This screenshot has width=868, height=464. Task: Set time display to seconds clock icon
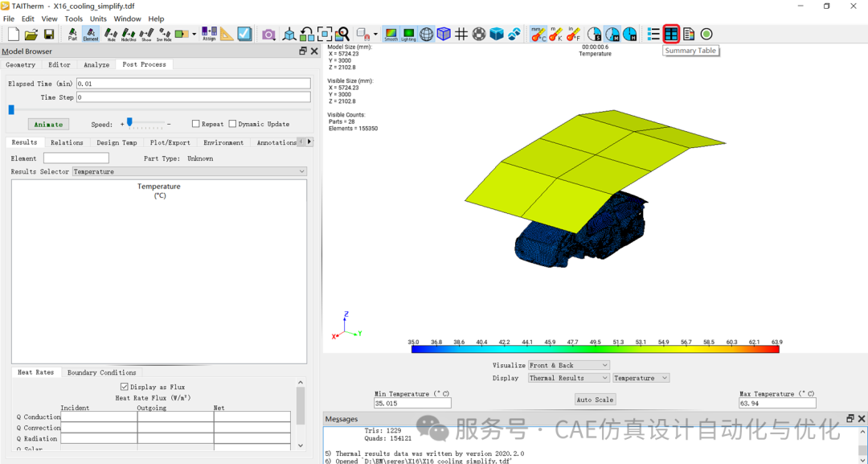point(594,35)
